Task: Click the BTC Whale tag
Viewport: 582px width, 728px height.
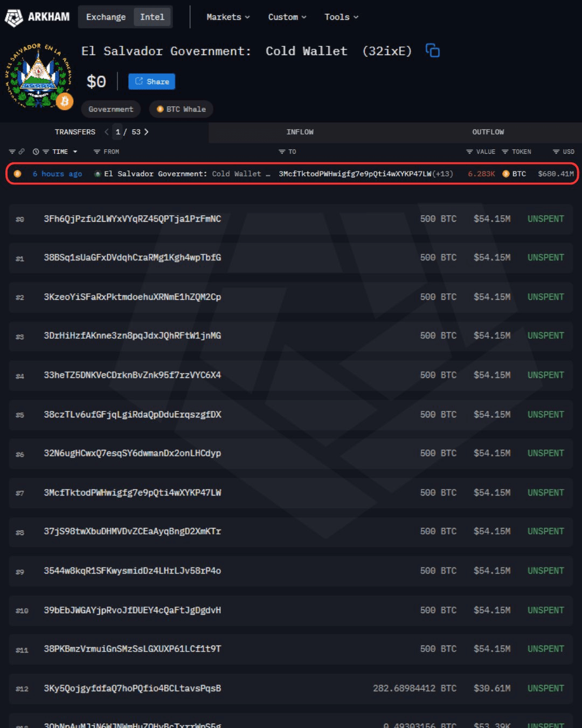Action: click(181, 109)
